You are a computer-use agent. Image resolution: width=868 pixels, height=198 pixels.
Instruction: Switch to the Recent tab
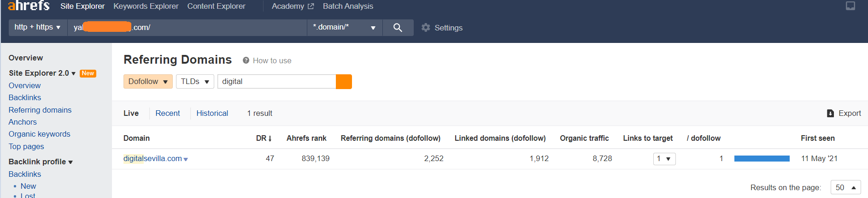click(x=168, y=113)
